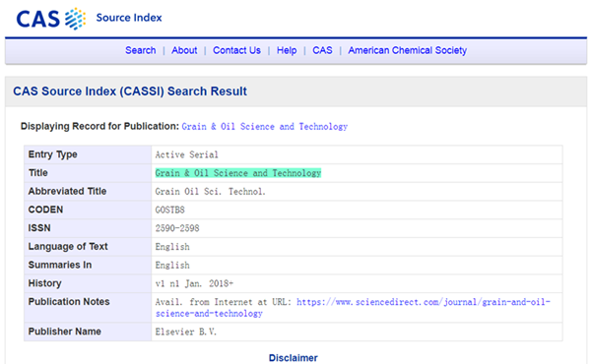Click the abbreviated title Grain Oil Sci. Technol.
This screenshot has height=364, width=591.
tap(211, 192)
